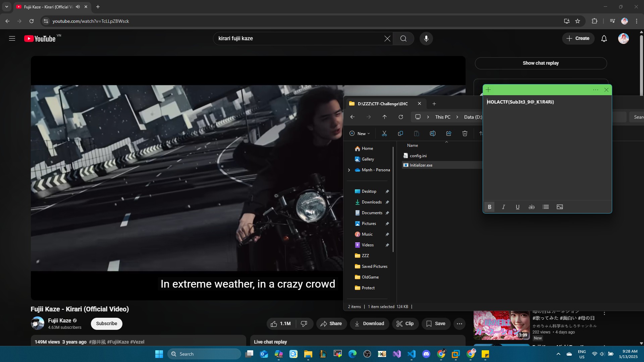The height and width of the screenshot is (362, 644).
Task: Click the Delete trash icon in File Explorer
Action: 465,133
